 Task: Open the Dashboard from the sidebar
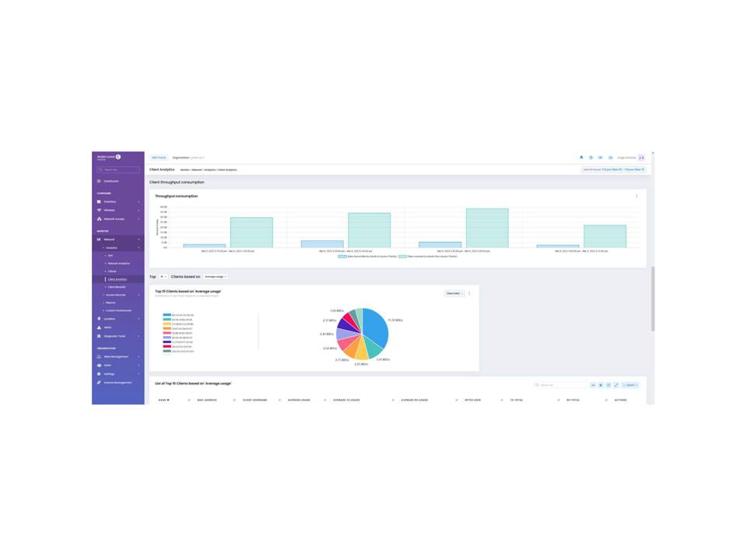coord(111,181)
